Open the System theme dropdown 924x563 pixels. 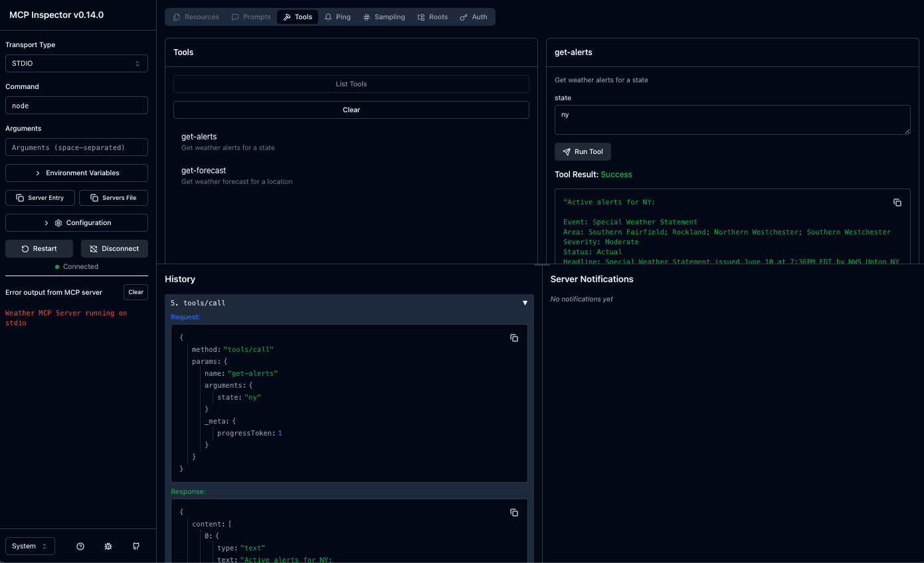[x=30, y=546]
